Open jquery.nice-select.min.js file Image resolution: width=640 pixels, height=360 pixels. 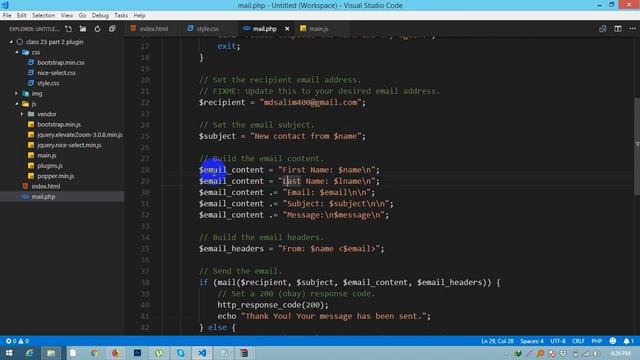[x=69, y=145]
